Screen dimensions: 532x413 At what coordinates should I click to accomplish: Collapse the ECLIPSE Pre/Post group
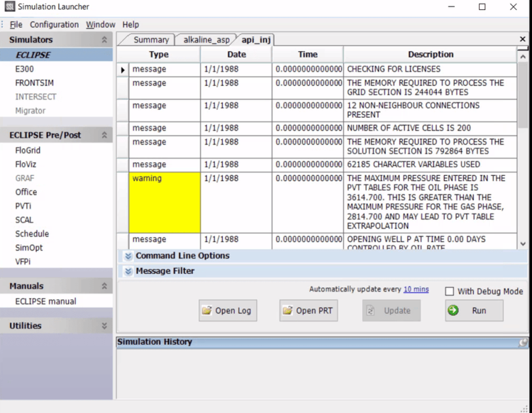click(x=104, y=135)
